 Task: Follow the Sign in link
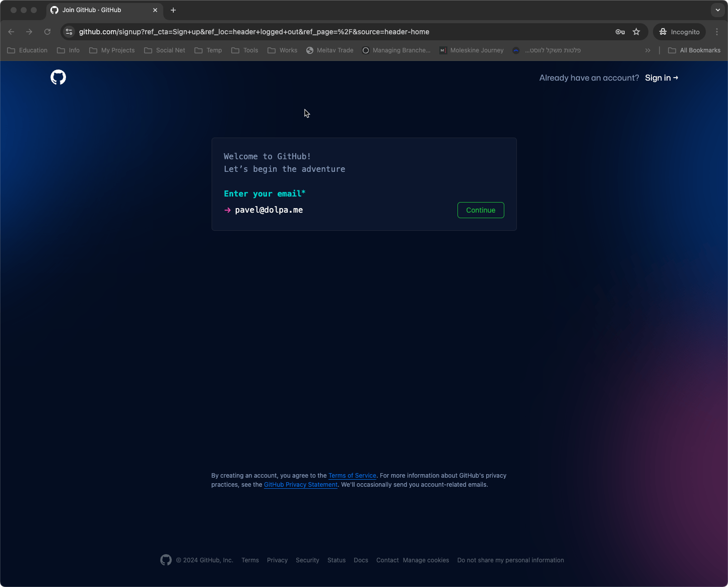(661, 78)
